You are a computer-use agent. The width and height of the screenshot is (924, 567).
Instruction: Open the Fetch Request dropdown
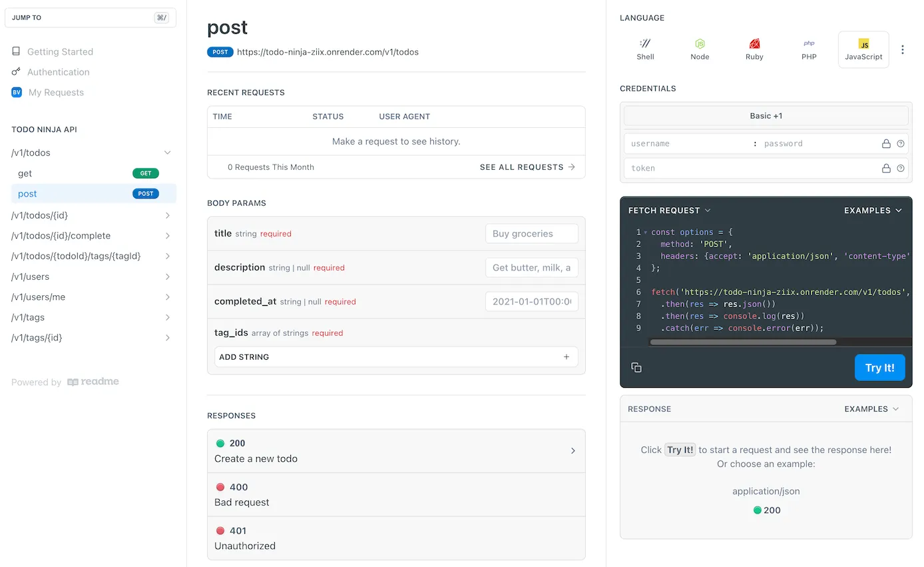pos(669,210)
